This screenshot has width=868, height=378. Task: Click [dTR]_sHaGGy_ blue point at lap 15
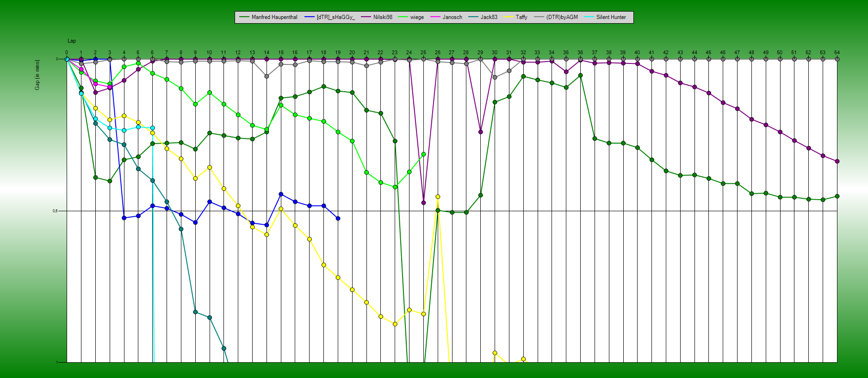[281, 194]
